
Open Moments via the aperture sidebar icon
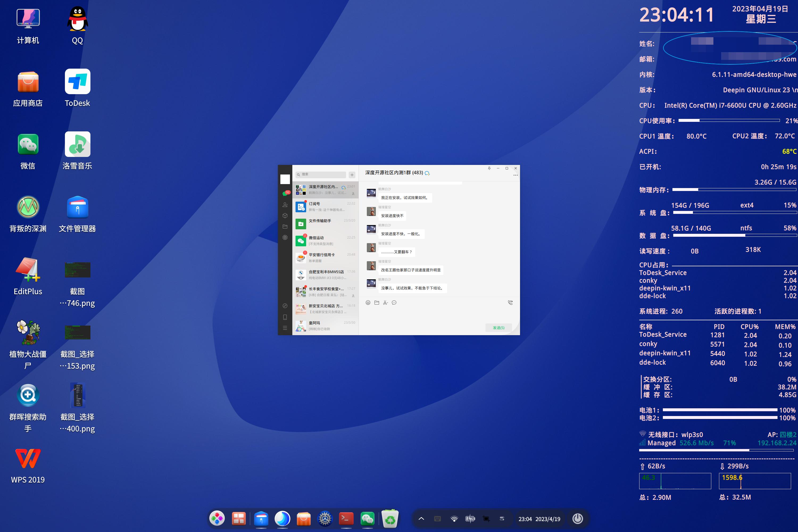285,238
